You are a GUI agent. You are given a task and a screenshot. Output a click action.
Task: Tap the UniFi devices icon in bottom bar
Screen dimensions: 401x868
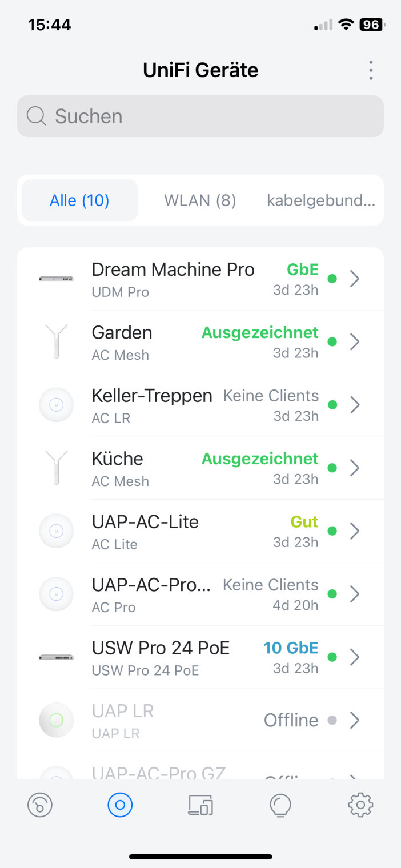[120, 805]
